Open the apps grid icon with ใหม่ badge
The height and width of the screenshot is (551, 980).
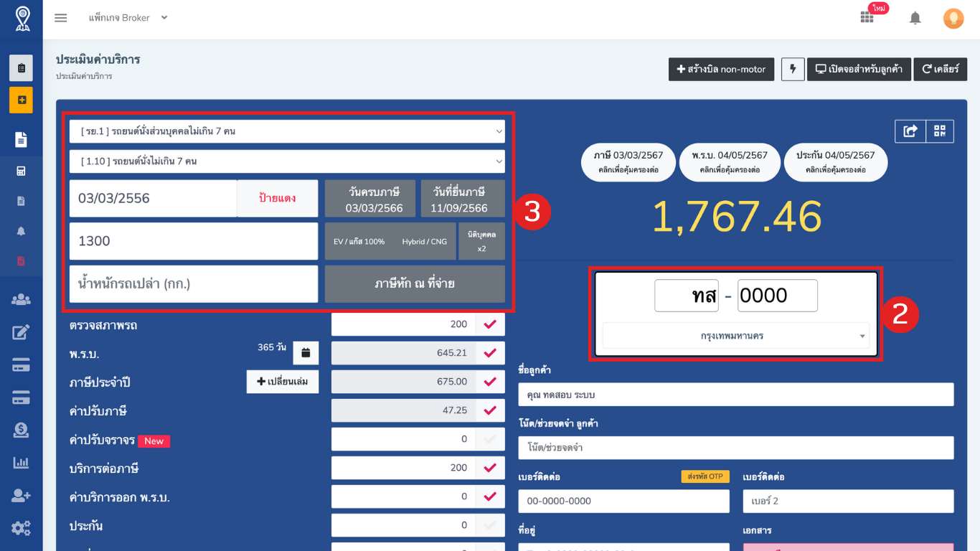(x=867, y=17)
